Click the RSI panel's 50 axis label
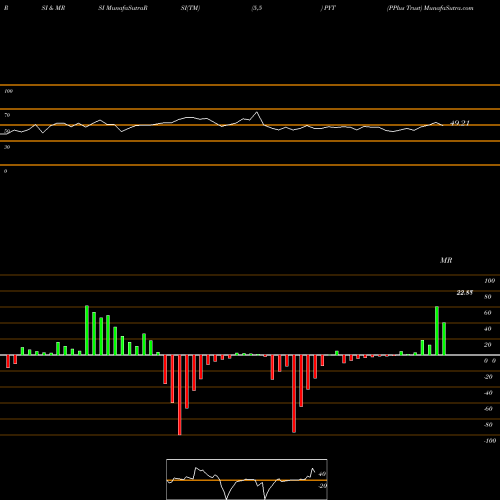This screenshot has height=500, width=500. coord(7,131)
